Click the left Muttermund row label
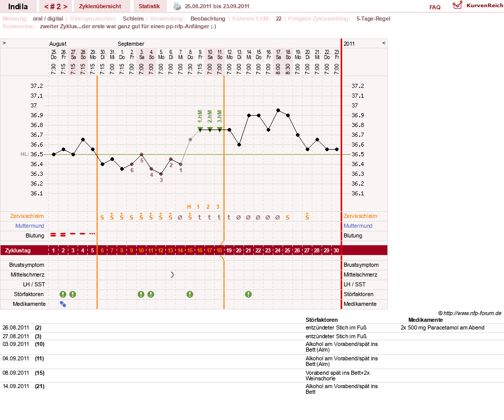504x420 pixels. coord(30,226)
